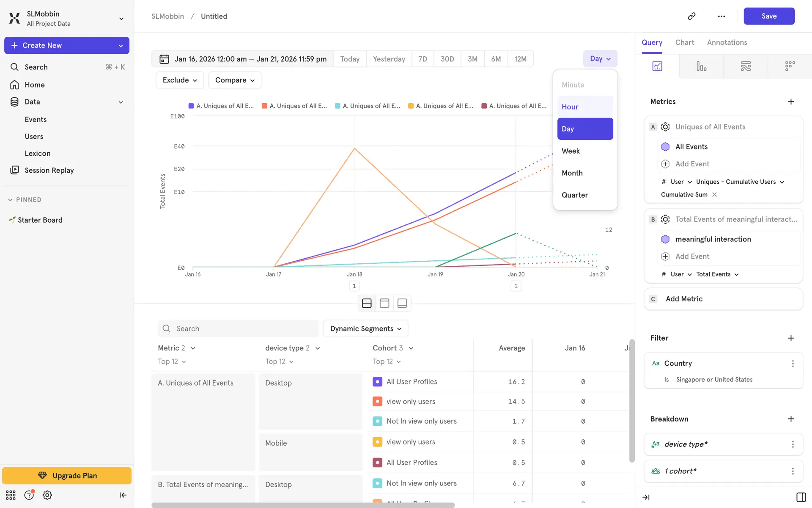The height and width of the screenshot is (508, 812).
Task: Select the Retention report type icon
Action: pos(790,66)
